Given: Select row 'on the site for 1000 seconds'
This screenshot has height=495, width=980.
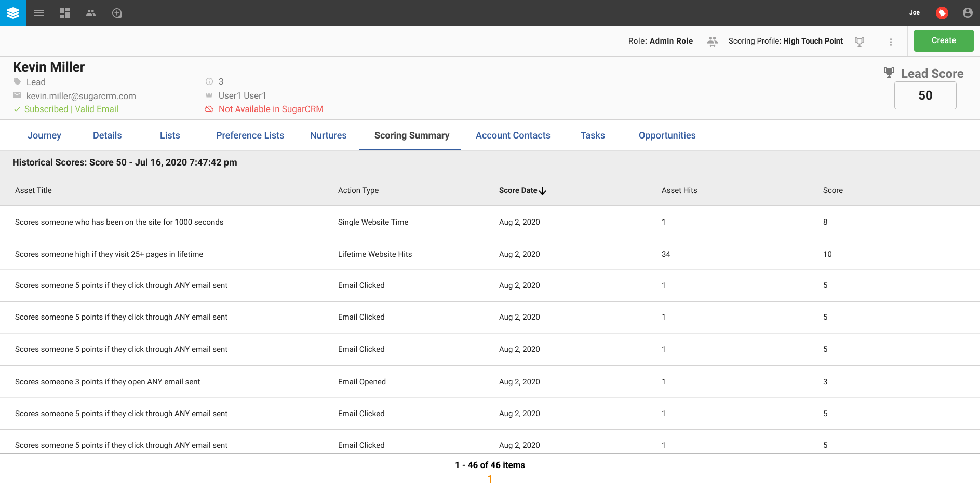Looking at the screenshot, I should [x=490, y=222].
